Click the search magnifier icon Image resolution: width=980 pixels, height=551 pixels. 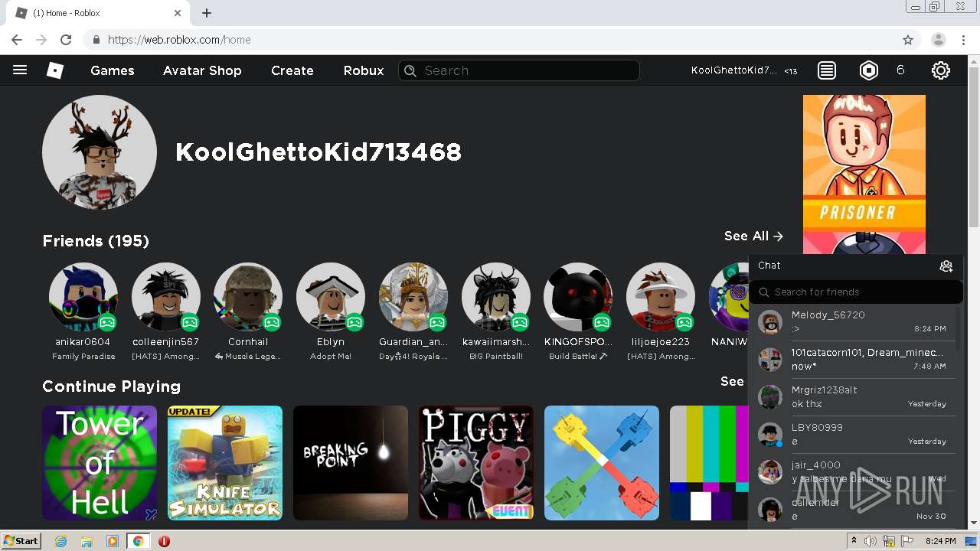(x=410, y=70)
